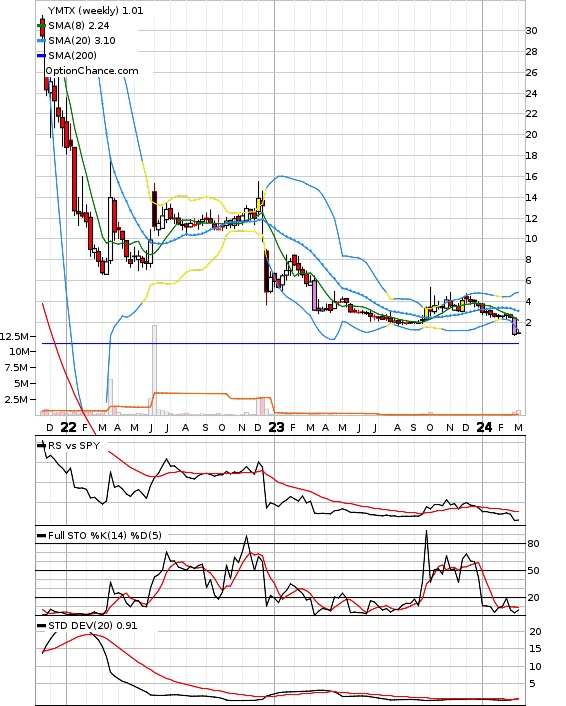The height and width of the screenshot is (706, 566).
Task: Click the Full STO %K(14) %D(5) legend marker
Action: pos(41,536)
